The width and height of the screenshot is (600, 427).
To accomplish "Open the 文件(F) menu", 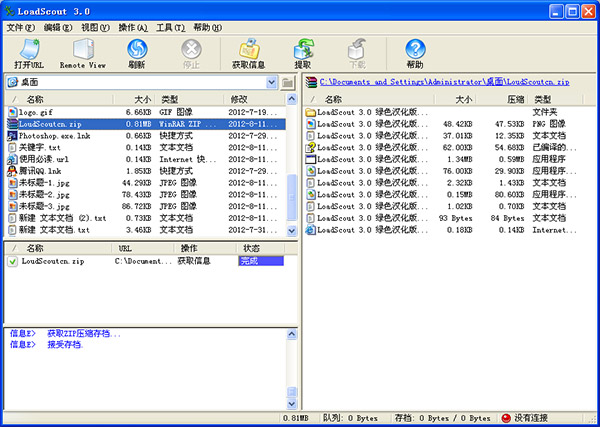I will (x=21, y=28).
